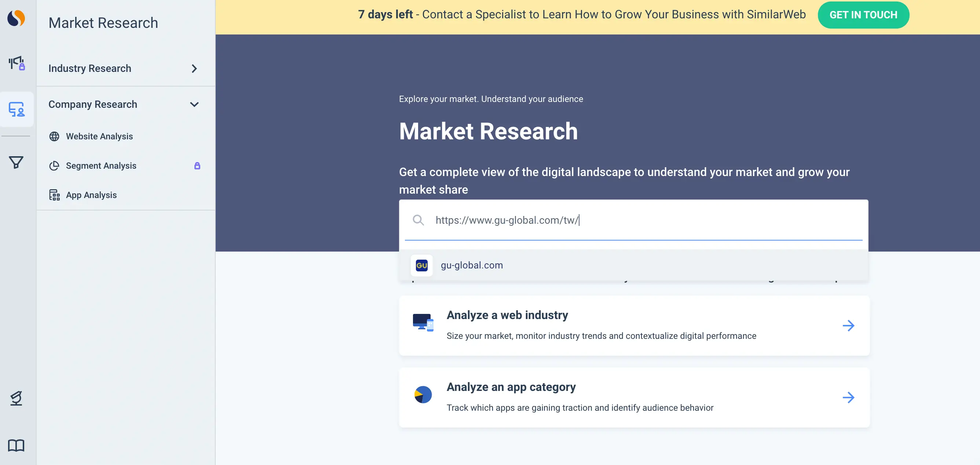Image resolution: width=980 pixels, height=465 pixels.
Task: Click the arrow on Analyze an app category
Action: [848, 398]
